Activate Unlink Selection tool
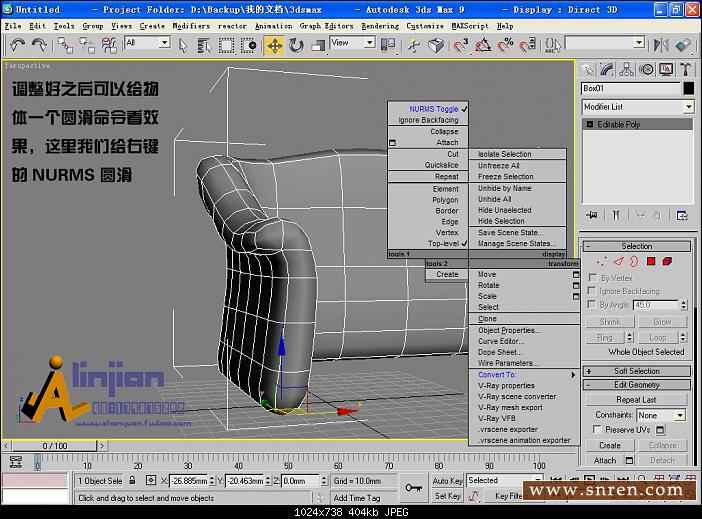The image size is (702, 519). [x=87, y=45]
